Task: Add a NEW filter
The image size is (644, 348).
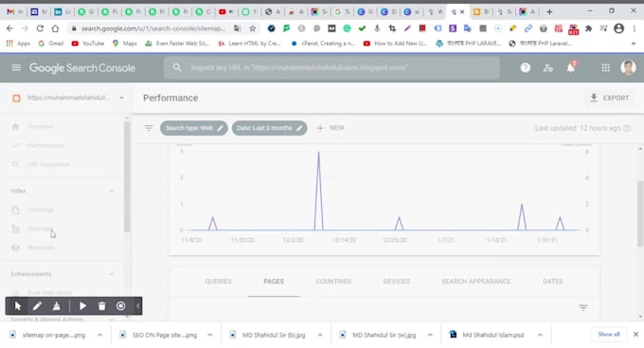Action: 331,128
